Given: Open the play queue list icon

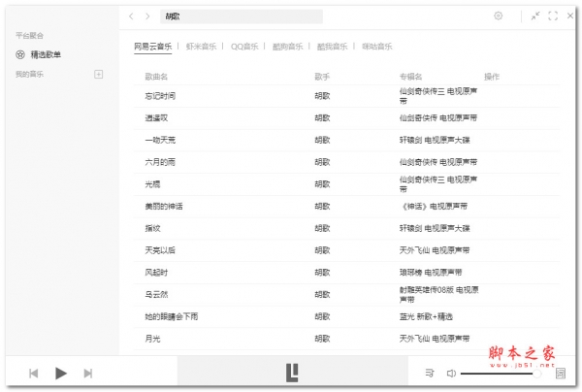Looking at the screenshot, I should click(429, 373).
